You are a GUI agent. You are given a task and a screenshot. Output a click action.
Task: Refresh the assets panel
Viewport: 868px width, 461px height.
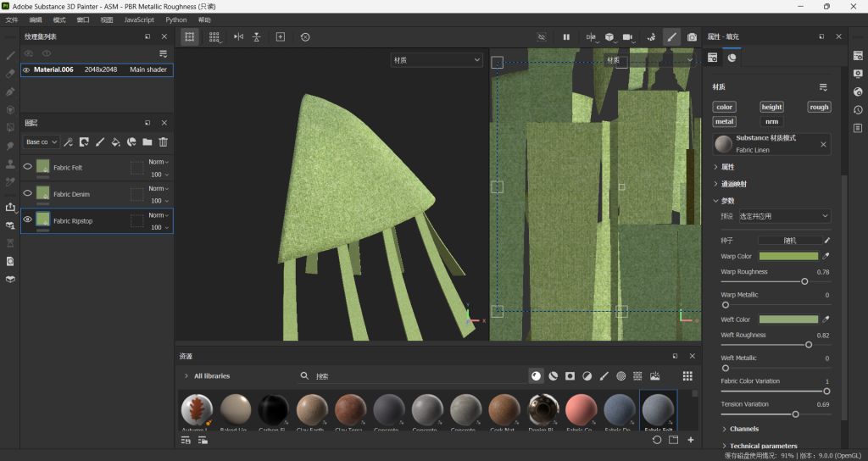[657, 440]
